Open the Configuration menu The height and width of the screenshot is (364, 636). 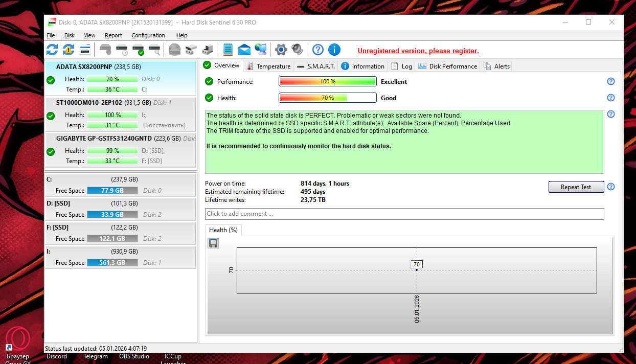tap(148, 35)
